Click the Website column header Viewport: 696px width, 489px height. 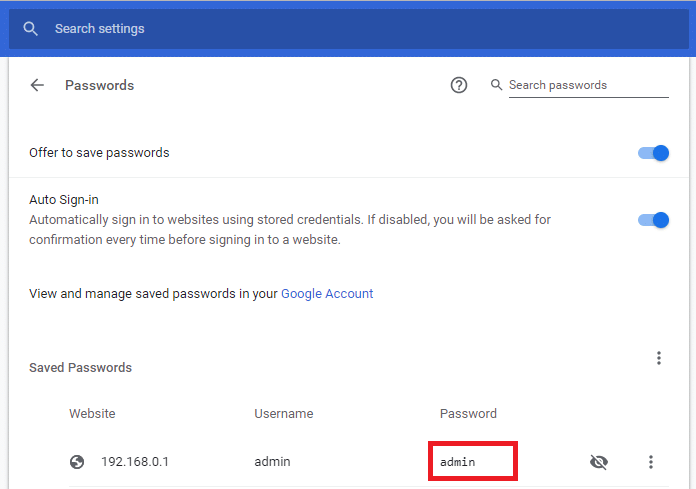point(92,414)
